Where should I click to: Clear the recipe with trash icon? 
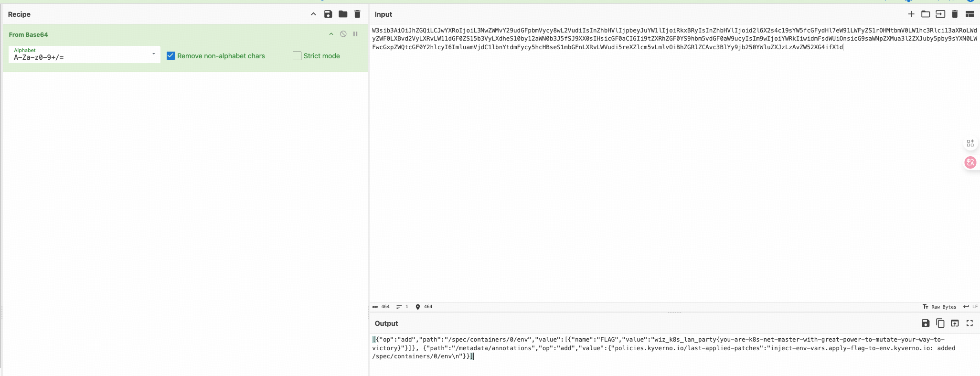click(x=357, y=14)
